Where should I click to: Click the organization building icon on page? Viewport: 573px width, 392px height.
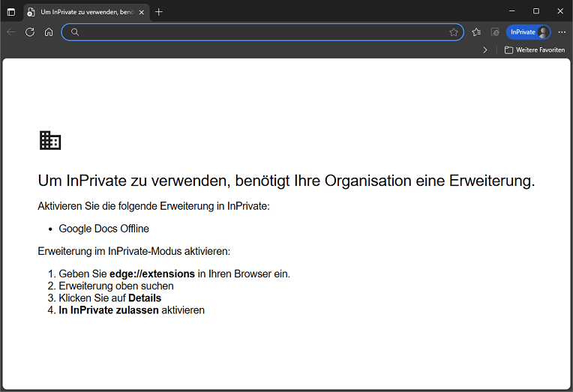[x=50, y=140]
